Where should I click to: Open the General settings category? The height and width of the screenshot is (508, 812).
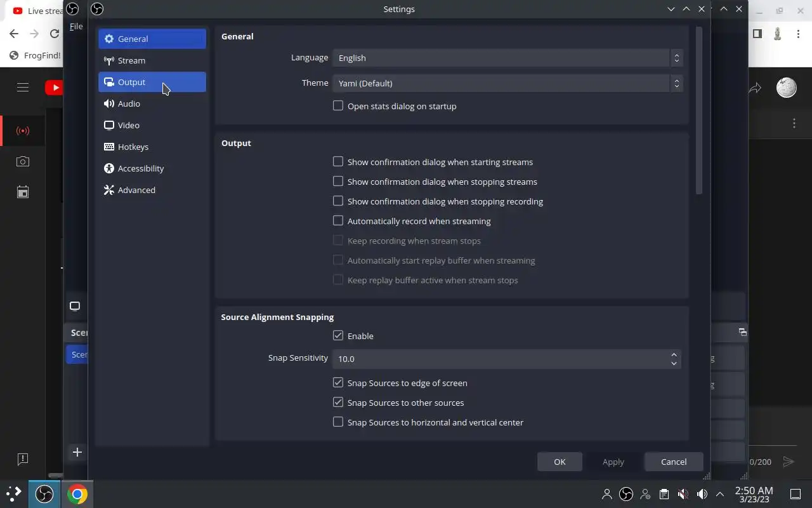pyautogui.click(x=152, y=39)
